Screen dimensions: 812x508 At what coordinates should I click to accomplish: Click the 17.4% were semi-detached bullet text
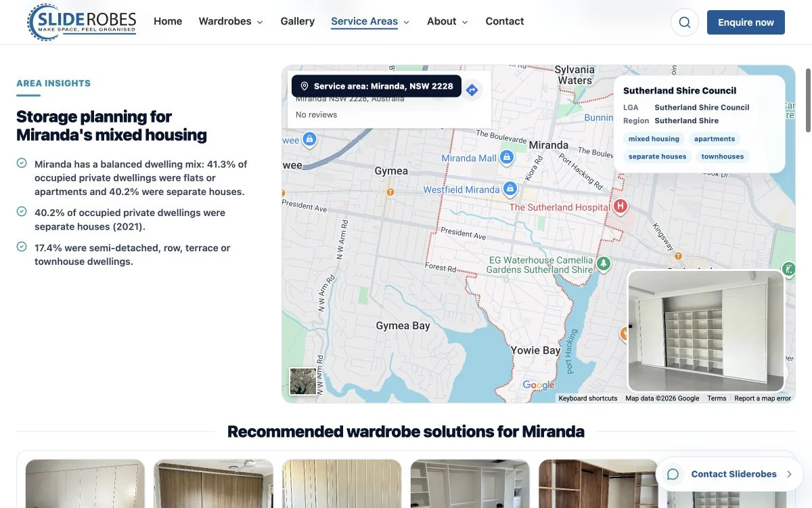132,255
